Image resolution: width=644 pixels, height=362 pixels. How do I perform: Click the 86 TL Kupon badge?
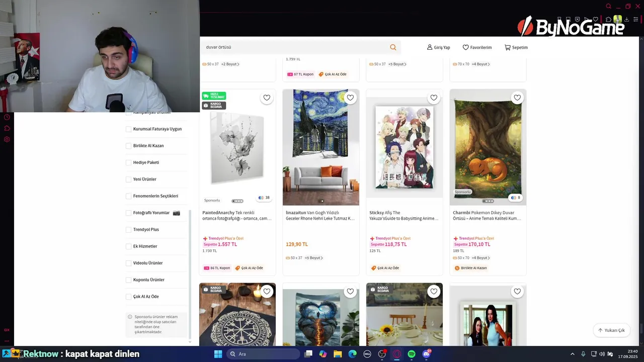point(217,268)
